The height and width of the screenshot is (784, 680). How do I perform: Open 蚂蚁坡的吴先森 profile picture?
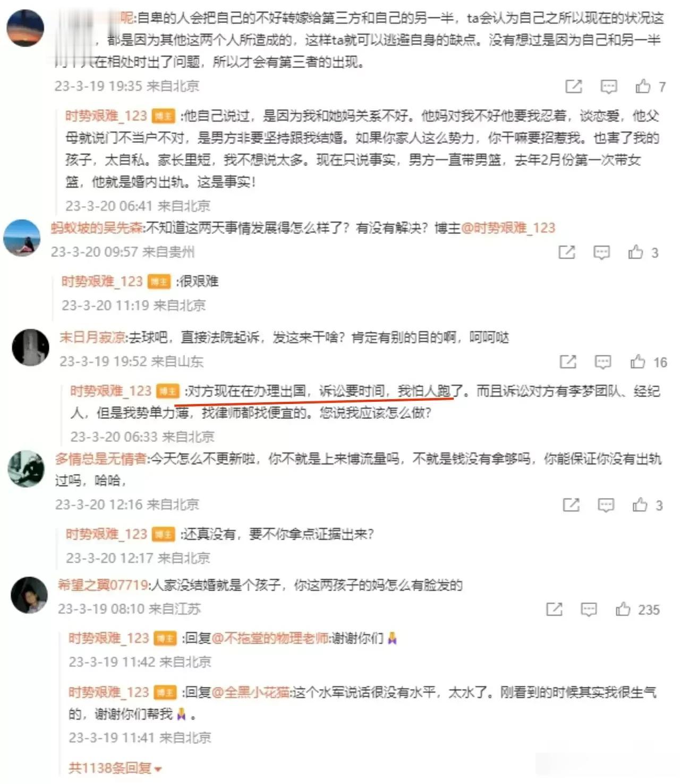[x=22, y=238]
